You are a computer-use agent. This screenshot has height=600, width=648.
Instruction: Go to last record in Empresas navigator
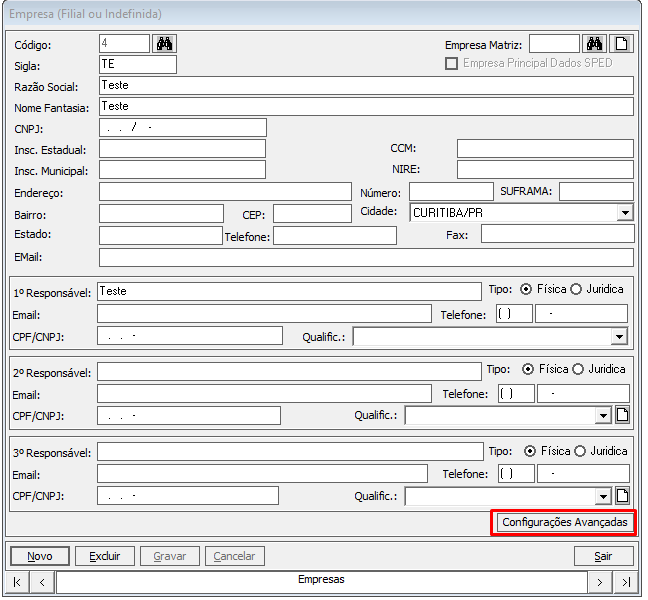(x=626, y=582)
